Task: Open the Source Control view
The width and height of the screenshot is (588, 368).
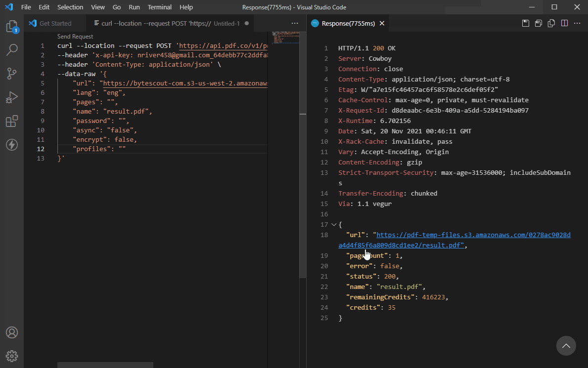Action: [12, 74]
